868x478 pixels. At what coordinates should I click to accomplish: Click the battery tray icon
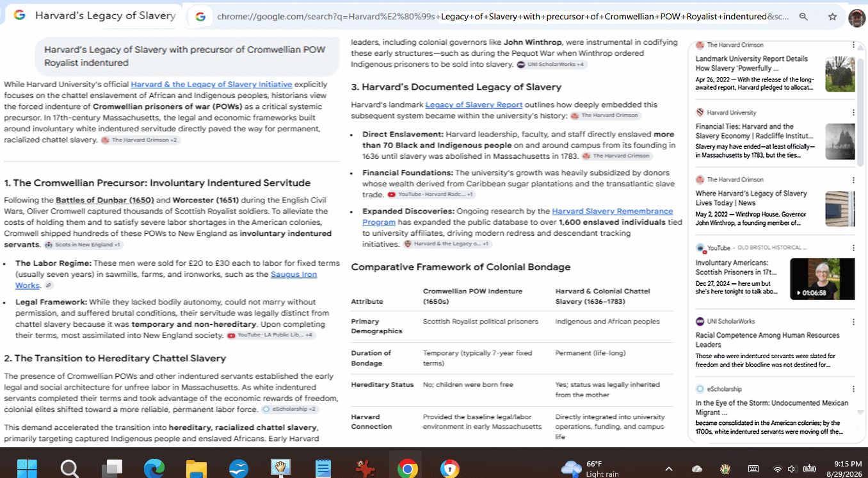[810, 469]
